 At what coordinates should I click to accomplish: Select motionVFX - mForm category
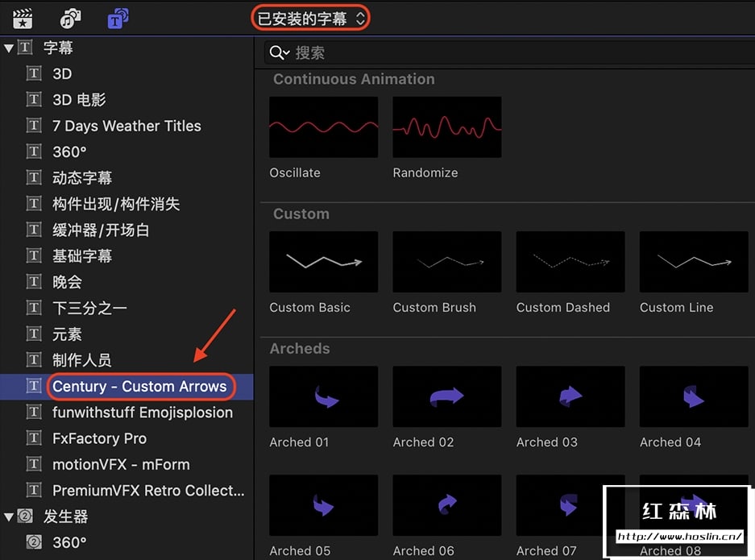pos(127,464)
